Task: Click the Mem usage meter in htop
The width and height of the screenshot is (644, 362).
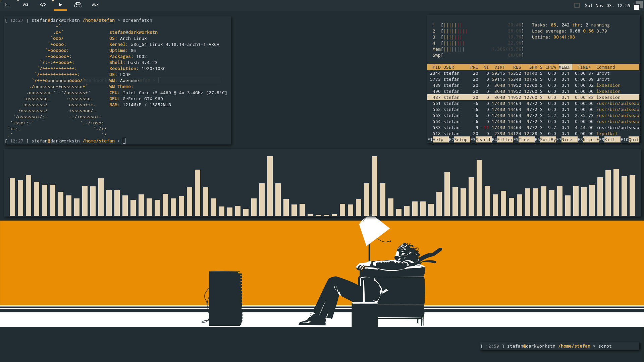Action: (x=478, y=49)
